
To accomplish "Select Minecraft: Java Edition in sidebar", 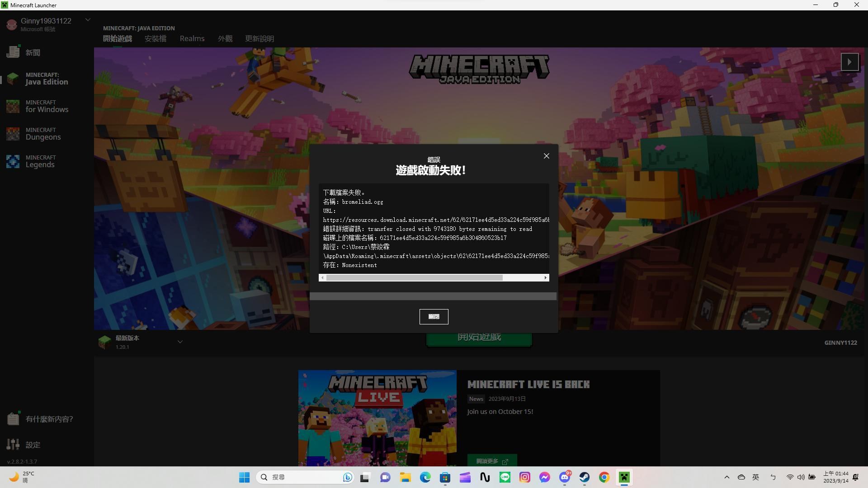I will (x=43, y=78).
